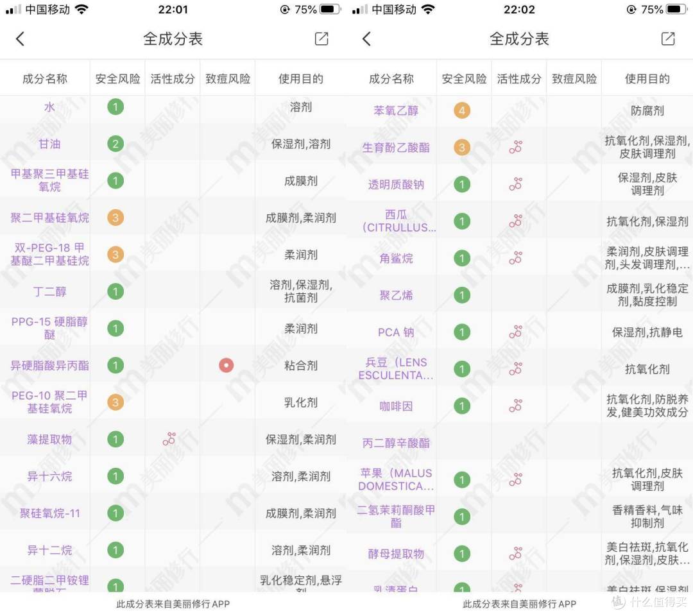Tap 致痘风险 header in right table
This screenshot has height=616, width=693.
[574, 79]
